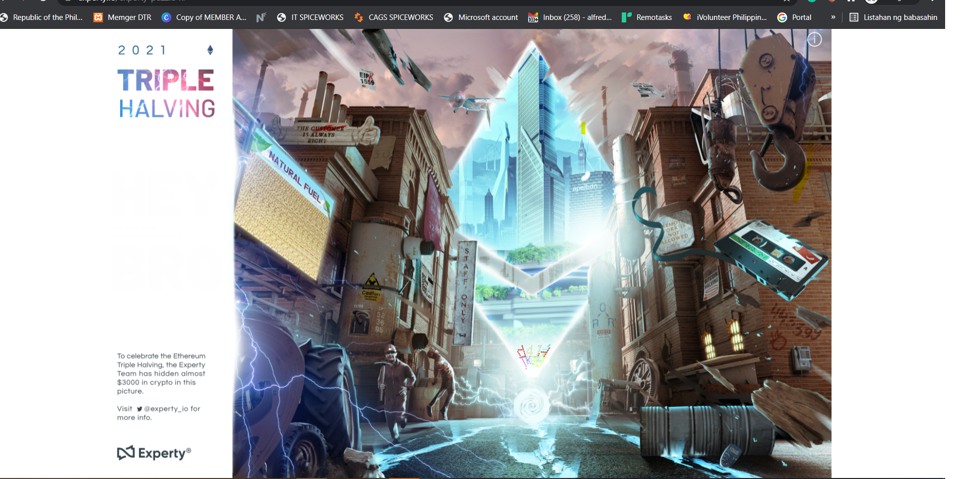Image resolution: width=980 pixels, height=479 pixels.
Task: Click the 'To celebrate the Ethereum' paragraph
Action: click(161, 373)
